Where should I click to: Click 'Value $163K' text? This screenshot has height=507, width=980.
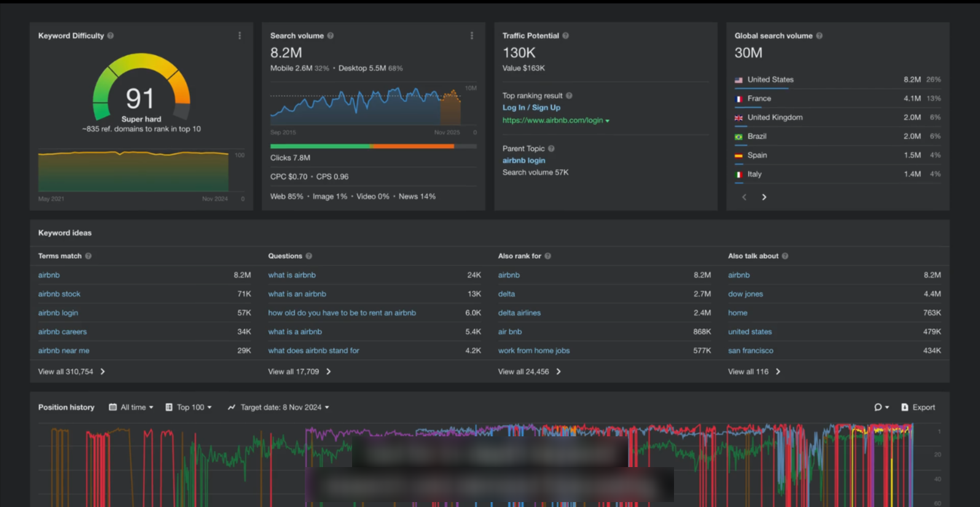point(523,68)
